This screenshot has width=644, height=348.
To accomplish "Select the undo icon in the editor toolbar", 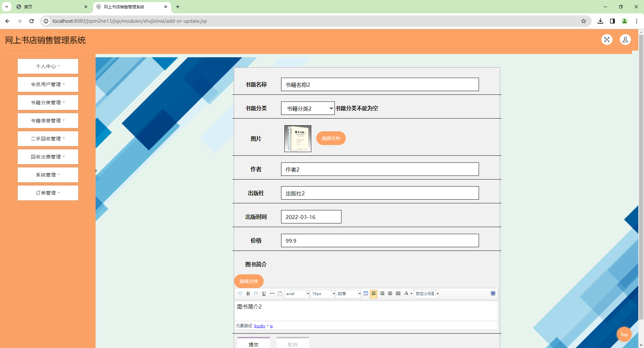I will 240,294.
